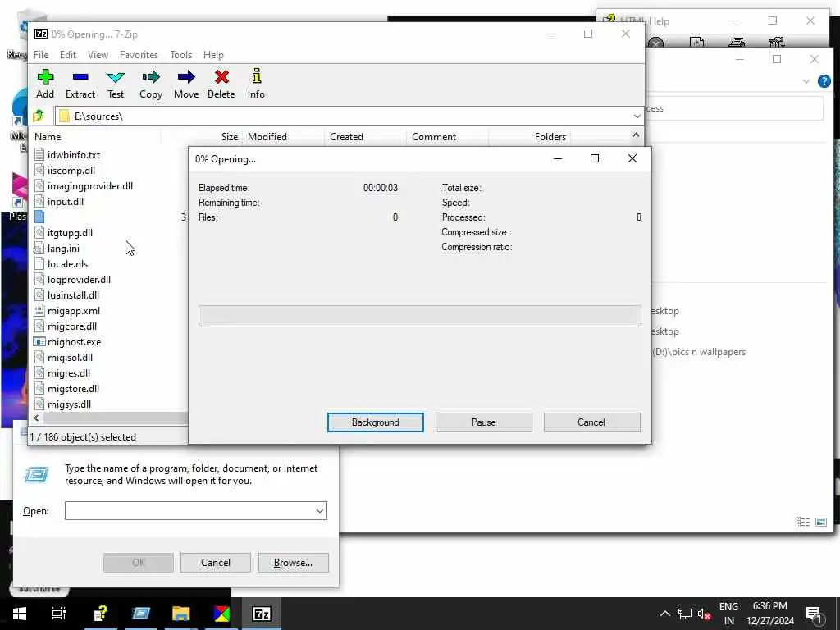Open the File menu
840x630 pixels.
point(41,55)
